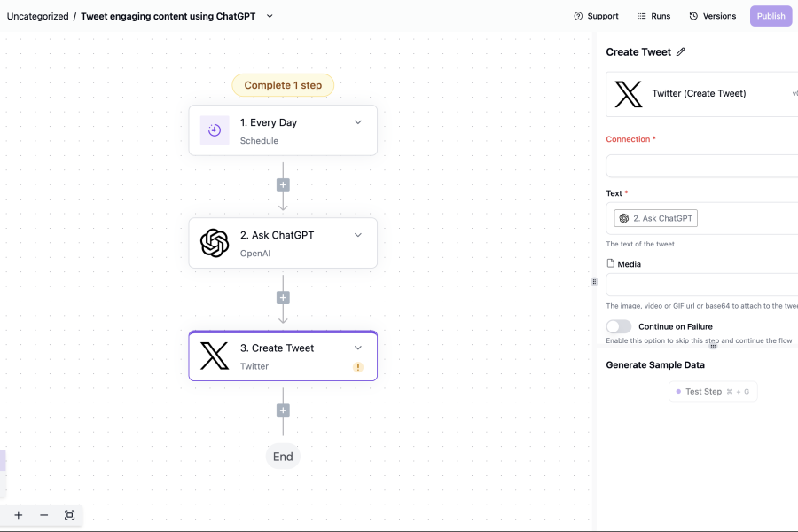This screenshot has height=532, width=798.
Task: Open the flow title dropdown chevron
Action: [x=270, y=16]
